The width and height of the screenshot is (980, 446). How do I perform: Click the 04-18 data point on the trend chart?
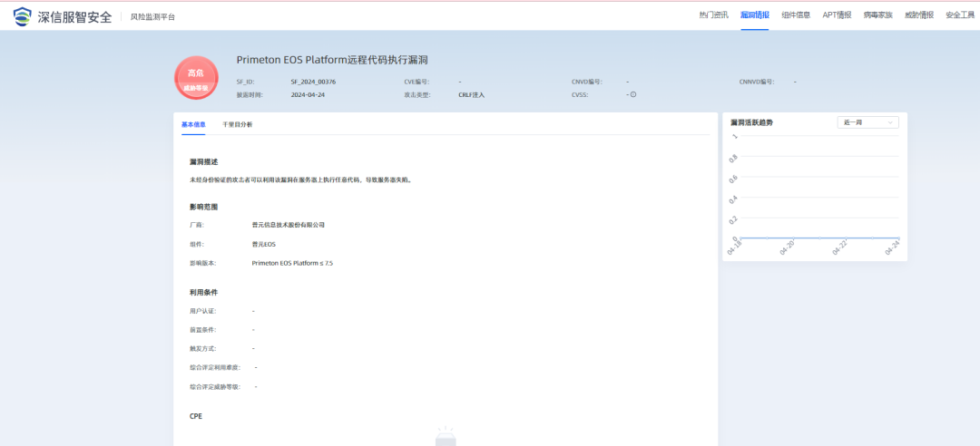click(x=741, y=238)
